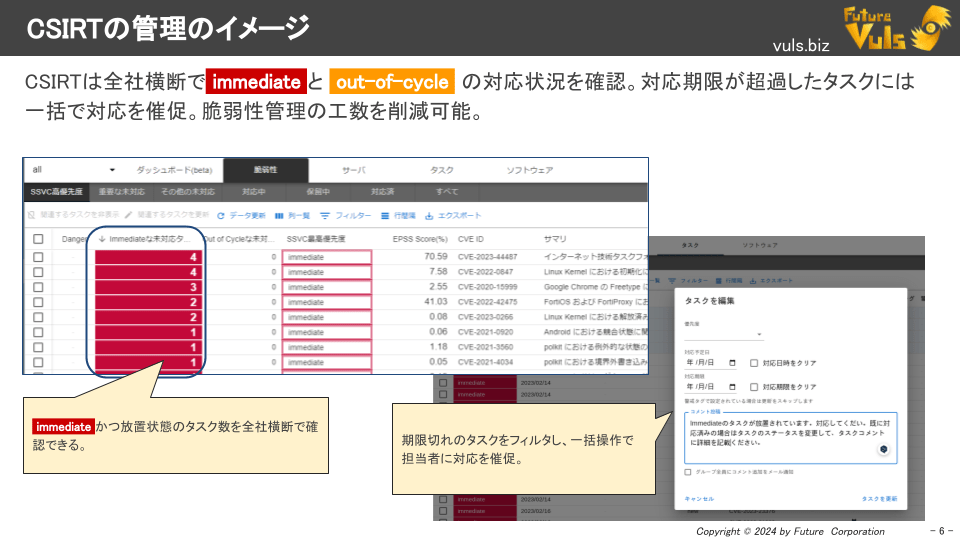Open the 列一覧 column list icon
Image resolution: width=960 pixels, height=540 pixels.
click(x=279, y=215)
